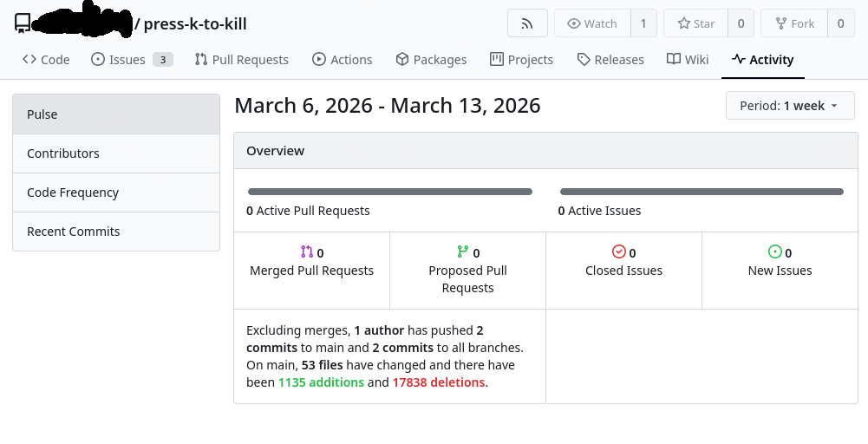868x444 pixels.
Task: Open the Actions tab
Action: 343,59
